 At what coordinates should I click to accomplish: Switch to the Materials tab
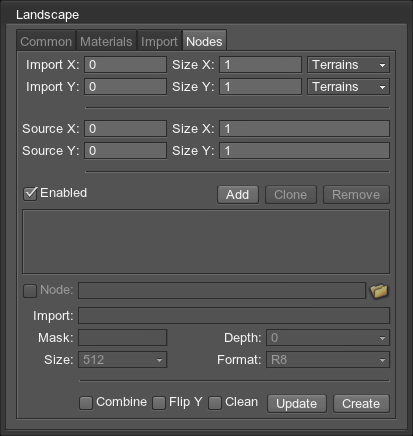coord(106,41)
